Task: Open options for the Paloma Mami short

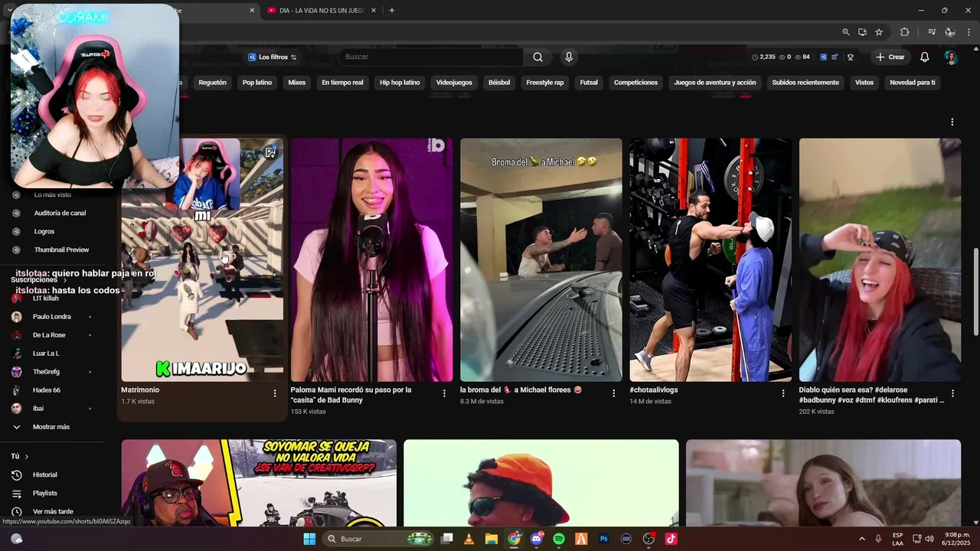Action: pos(444,393)
